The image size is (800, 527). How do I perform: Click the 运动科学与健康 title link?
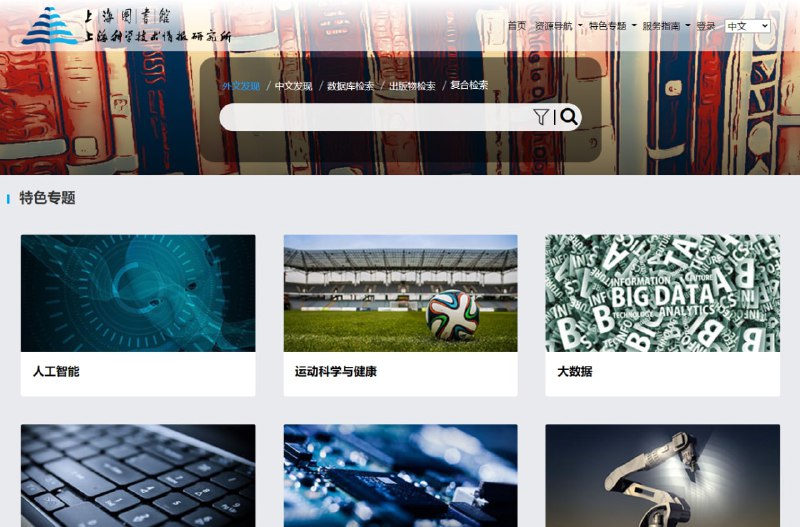336,371
